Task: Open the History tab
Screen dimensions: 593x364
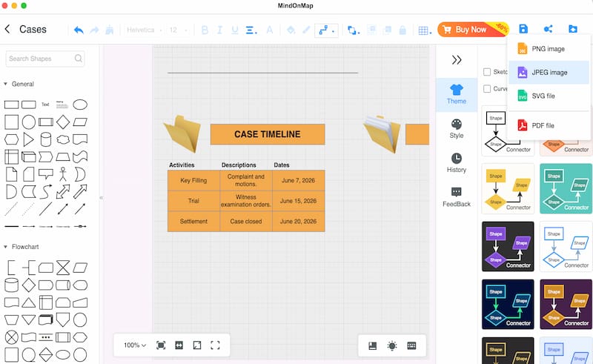Action: coord(457,163)
